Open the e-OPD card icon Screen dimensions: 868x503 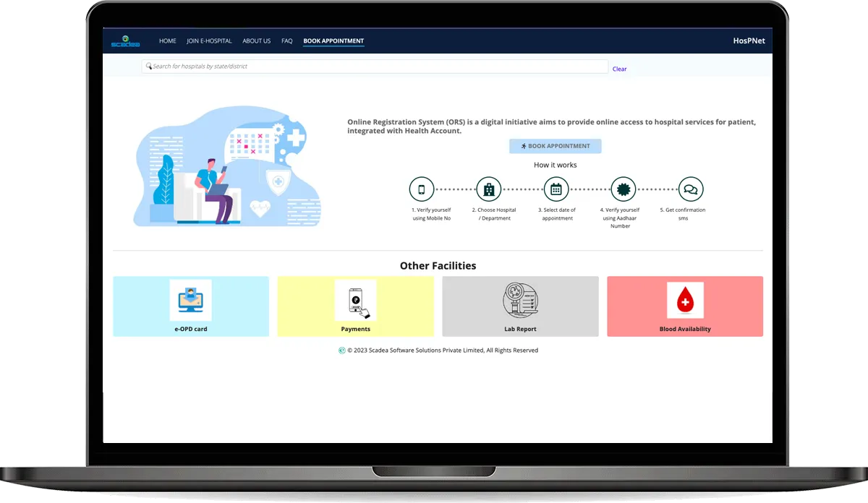tap(191, 300)
